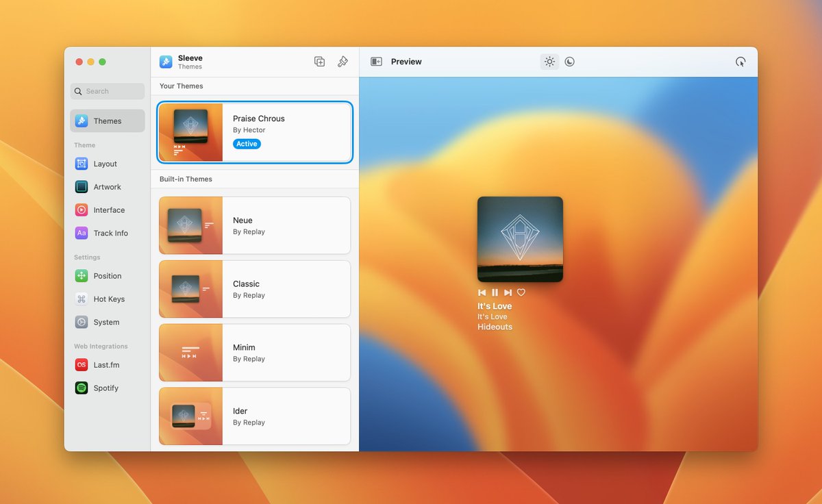The width and height of the screenshot is (822, 504).
Task: Pause playback in the preview widget
Action: tap(495, 292)
